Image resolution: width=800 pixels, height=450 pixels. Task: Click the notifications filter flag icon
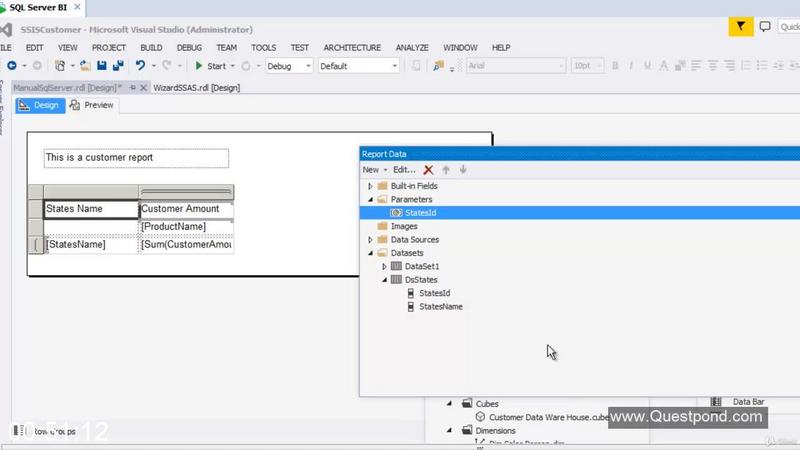point(741,27)
